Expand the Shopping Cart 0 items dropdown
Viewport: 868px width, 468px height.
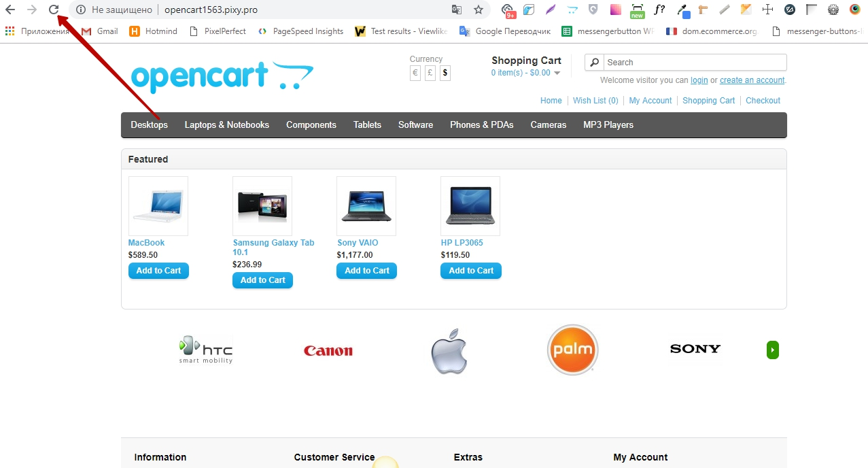pyautogui.click(x=525, y=73)
